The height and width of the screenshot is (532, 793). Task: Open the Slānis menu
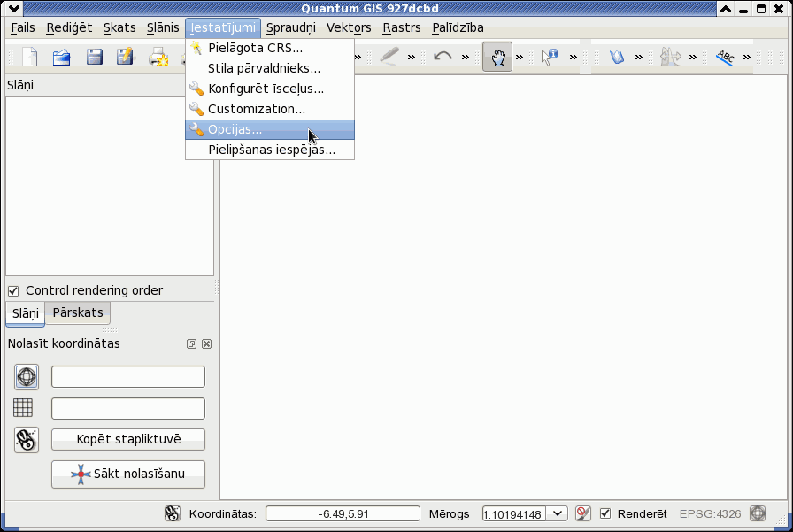(x=163, y=27)
